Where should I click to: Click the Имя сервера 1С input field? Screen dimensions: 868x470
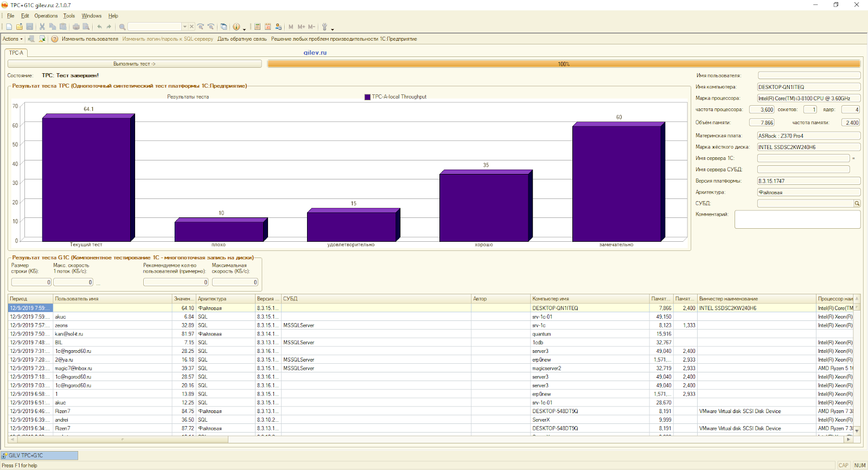tap(803, 158)
